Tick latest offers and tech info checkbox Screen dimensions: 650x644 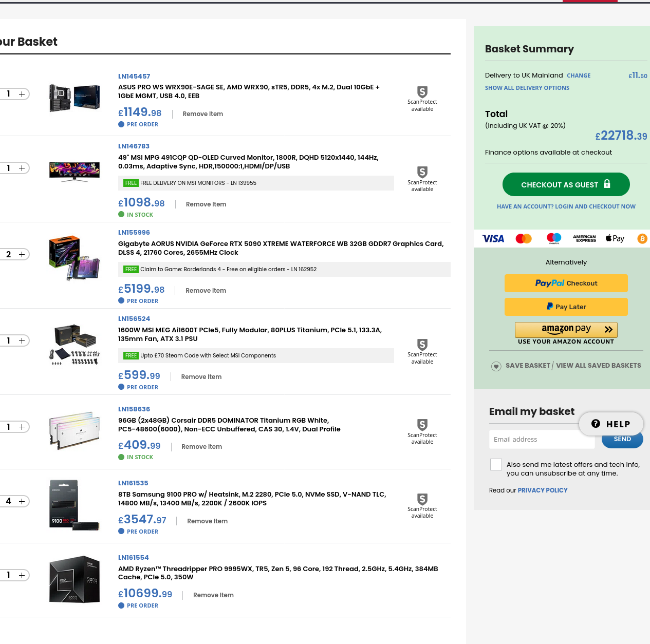(496, 464)
